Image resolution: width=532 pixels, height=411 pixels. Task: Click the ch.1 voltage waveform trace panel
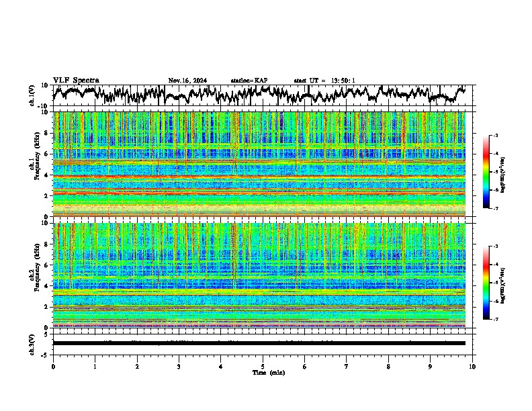[x=264, y=95]
